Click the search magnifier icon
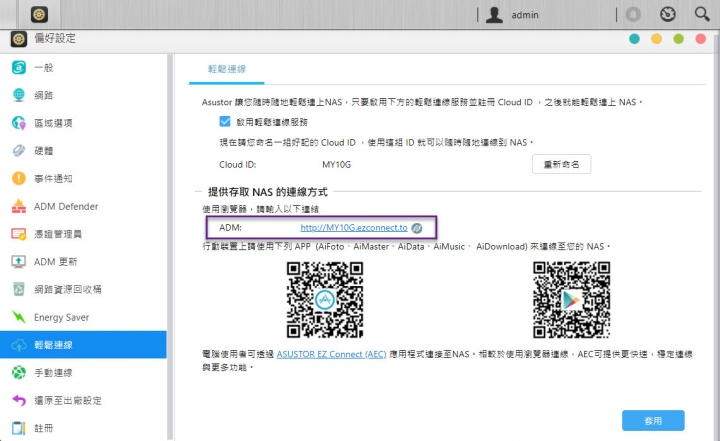 coord(702,14)
